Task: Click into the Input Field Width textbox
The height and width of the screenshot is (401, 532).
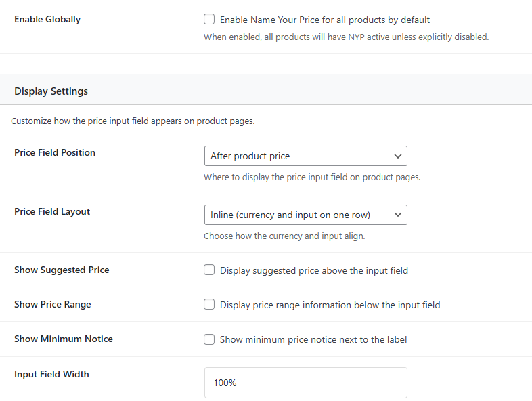Action: pyautogui.click(x=305, y=383)
